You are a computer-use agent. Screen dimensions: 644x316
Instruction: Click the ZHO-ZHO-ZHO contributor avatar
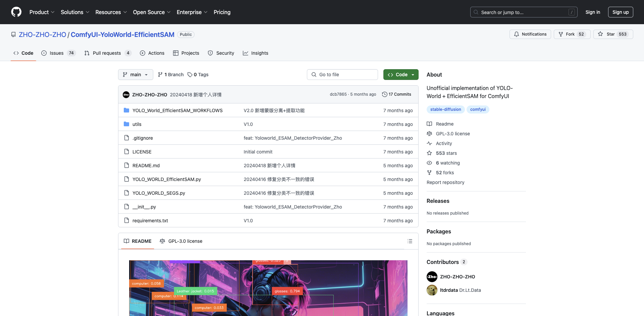coord(432,277)
